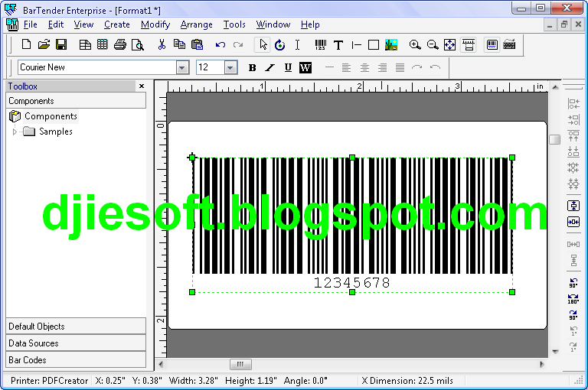This screenshot has height=390, width=588.
Task: Cut selection with scissors icon
Action: click(x=162, y=44)
